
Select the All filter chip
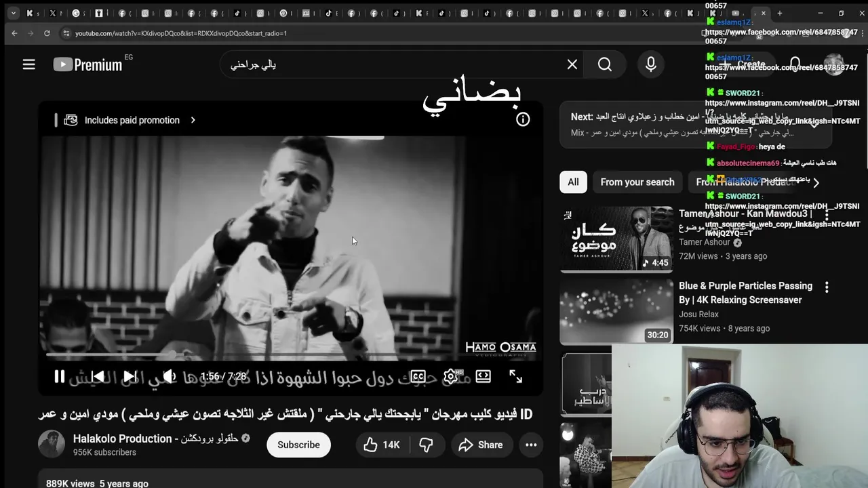573,182
